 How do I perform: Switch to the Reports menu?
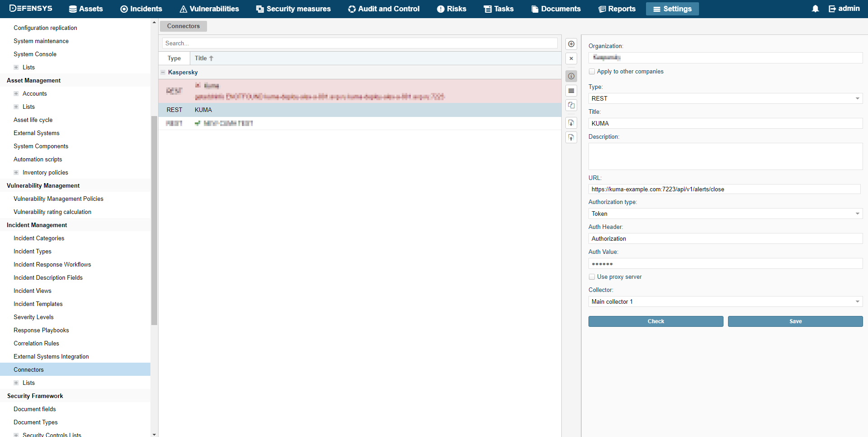617,9
